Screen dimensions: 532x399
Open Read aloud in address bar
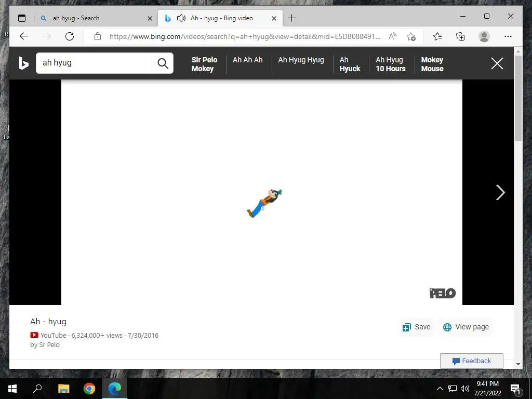tap(392, 36)
